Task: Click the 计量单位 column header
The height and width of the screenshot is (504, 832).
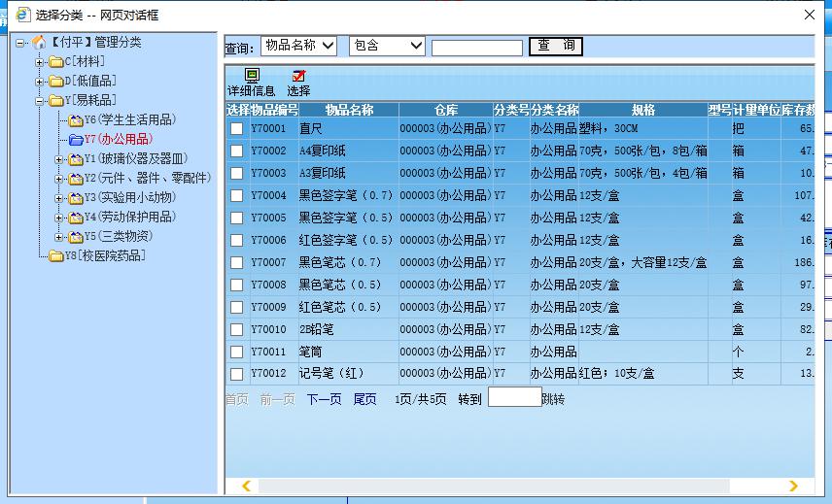Action: point(756,110)
